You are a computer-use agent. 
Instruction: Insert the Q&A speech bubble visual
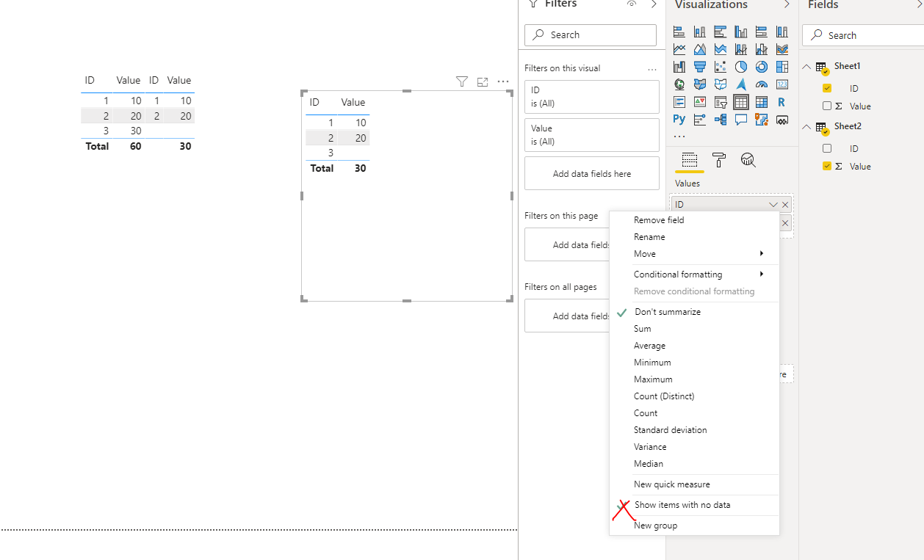click(x=740, y=119)
